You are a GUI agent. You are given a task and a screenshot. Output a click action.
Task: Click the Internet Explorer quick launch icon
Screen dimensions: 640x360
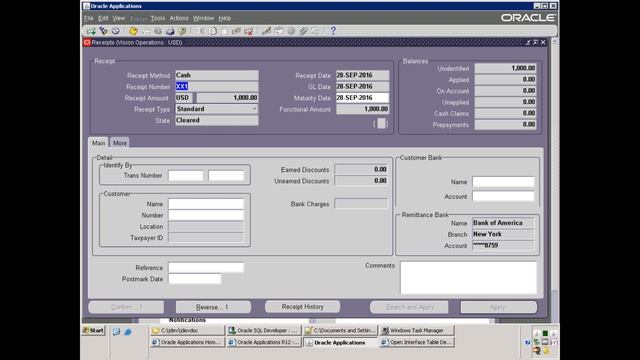[x=128, y=332]
